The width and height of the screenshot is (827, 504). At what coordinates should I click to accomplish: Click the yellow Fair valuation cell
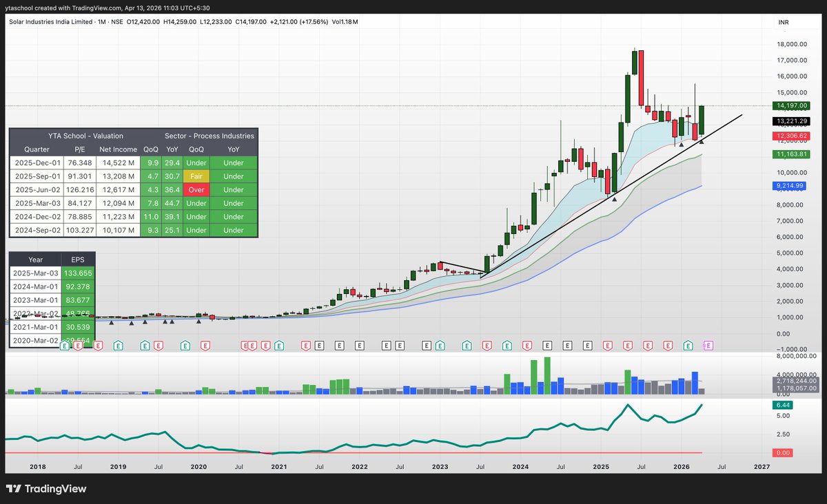[196, 176]
